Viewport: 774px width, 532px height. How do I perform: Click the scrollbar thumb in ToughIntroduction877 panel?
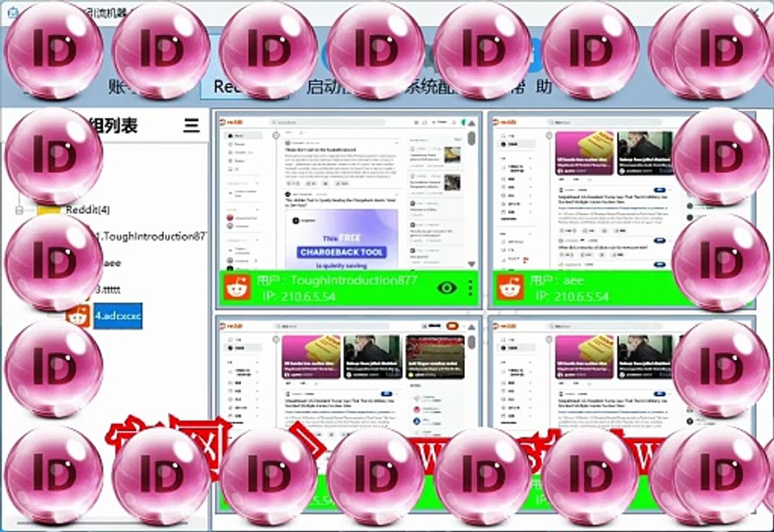[x=472, y=138]
